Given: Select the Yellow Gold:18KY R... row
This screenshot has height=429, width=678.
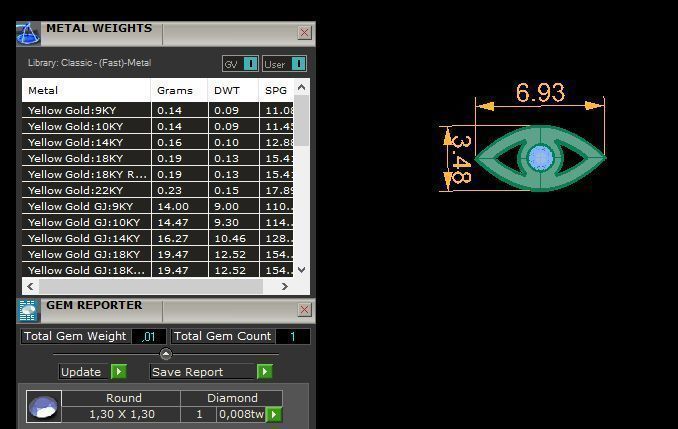Looking at the screenshot, I should click(x=157, y=174).
